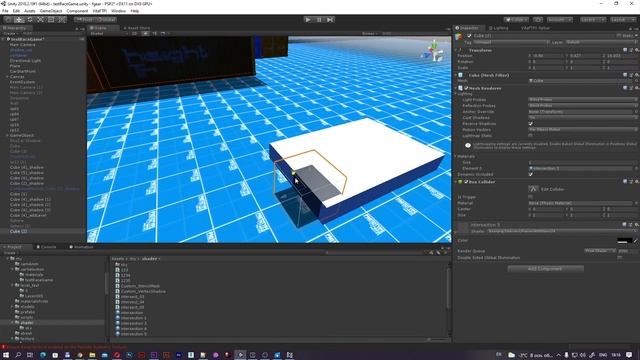Open the Reflection Probes dropdown
The height and width of the screenshot is (360, 640).
582,106
